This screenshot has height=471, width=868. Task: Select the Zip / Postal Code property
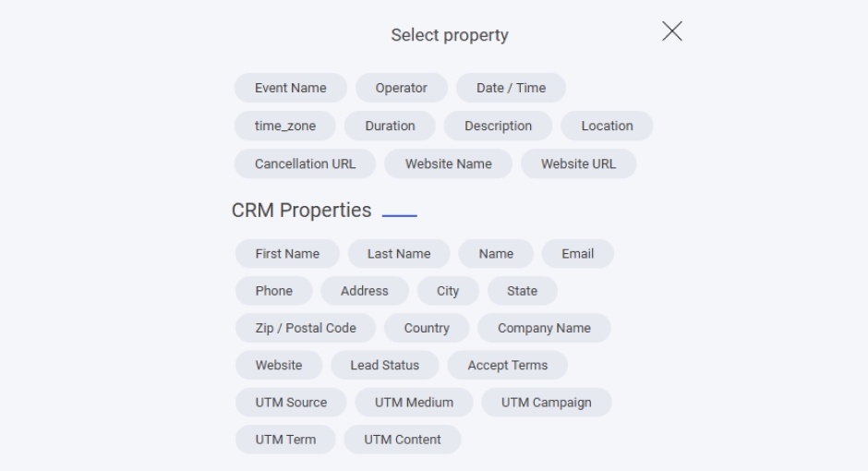coord(306,328)
